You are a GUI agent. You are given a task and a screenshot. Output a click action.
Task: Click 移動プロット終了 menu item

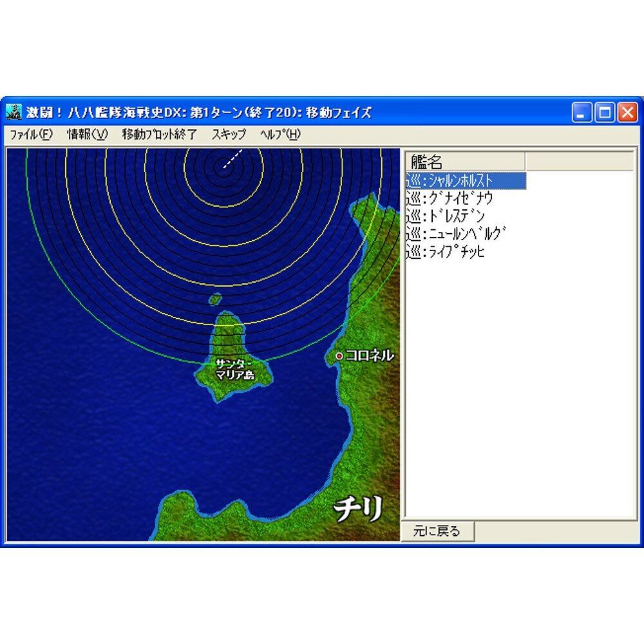click(x=159, y=134)
